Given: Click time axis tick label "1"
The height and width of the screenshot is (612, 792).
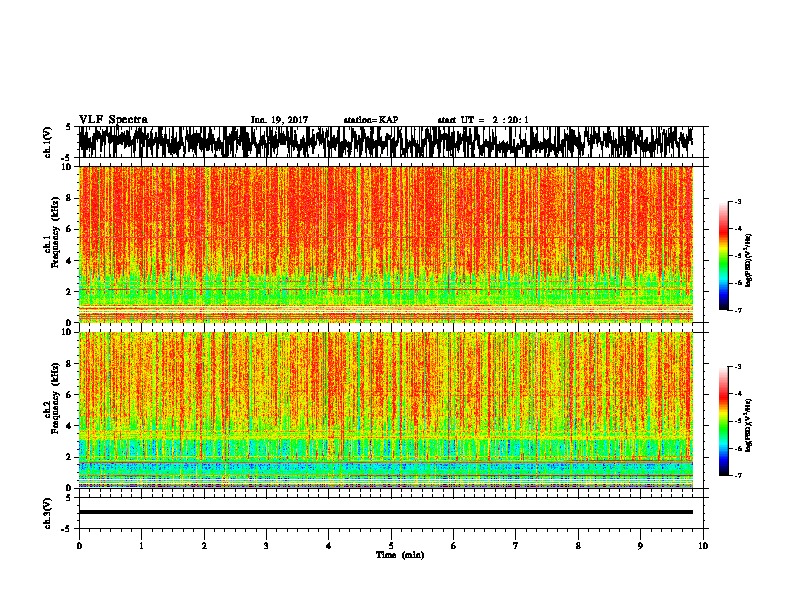Looking at the screenshot, I should [141, 546].
